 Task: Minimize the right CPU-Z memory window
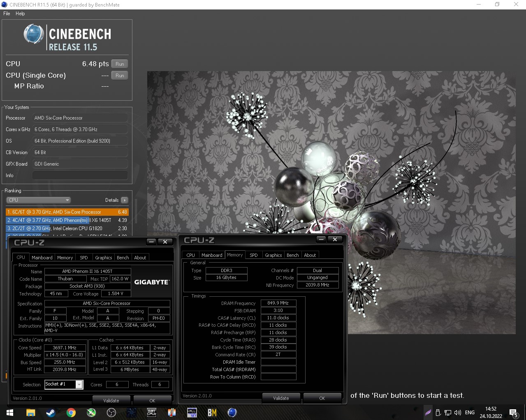[321, 240]
